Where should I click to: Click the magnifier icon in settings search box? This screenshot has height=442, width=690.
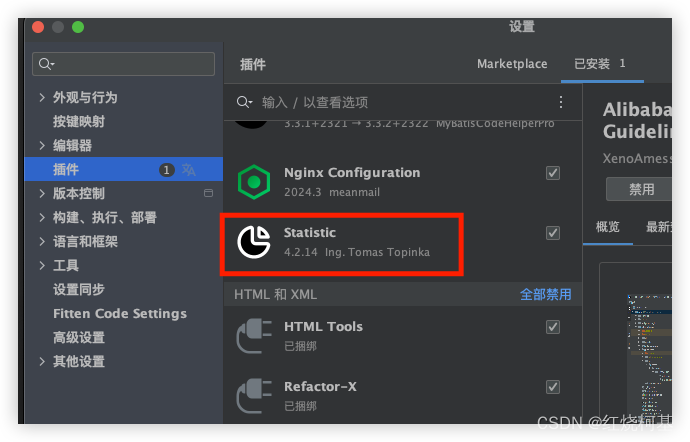pos(46,64)
